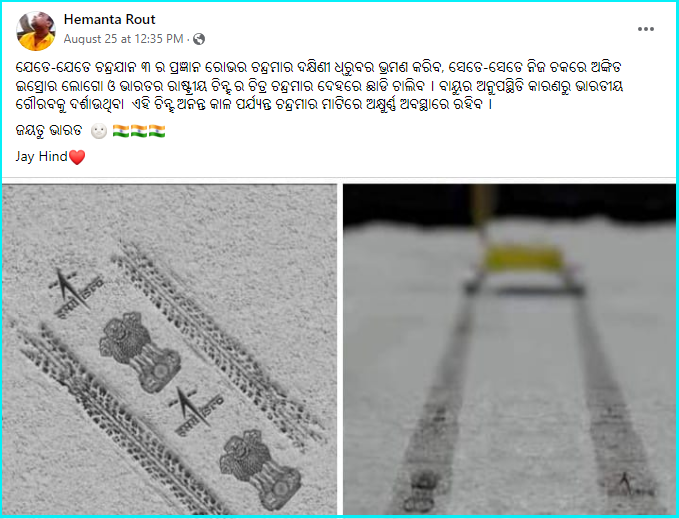Screen dimensions: 679x519
Task: Open the left tire-track imprint photo
Action: coord(169,349)
